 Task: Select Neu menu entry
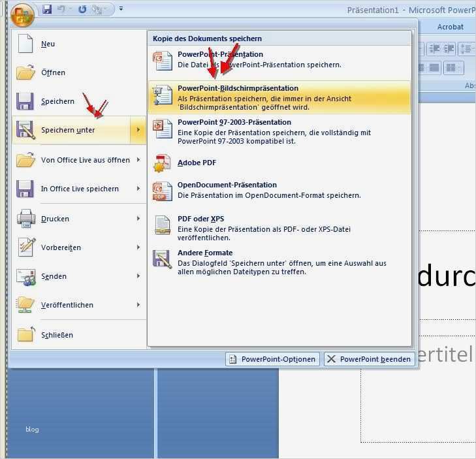click(x=79, y=44)
